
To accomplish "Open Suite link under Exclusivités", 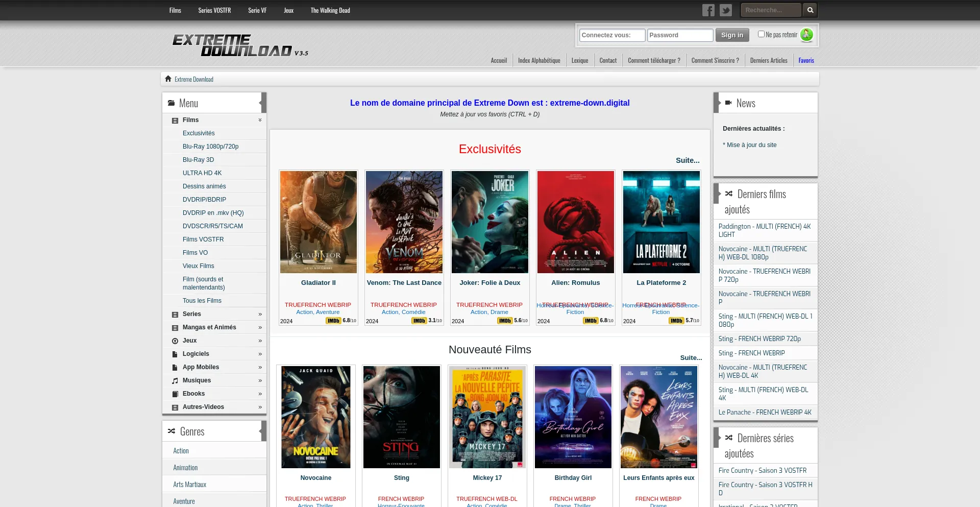I will coord(687,160).
